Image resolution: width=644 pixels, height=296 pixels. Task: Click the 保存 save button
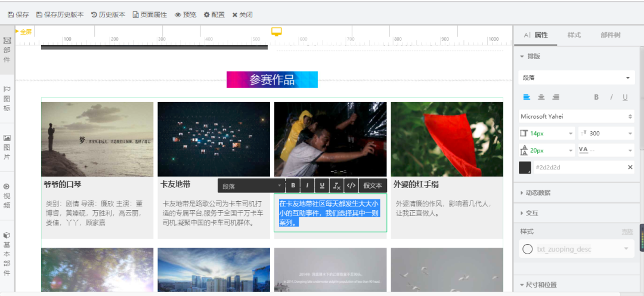18,15
